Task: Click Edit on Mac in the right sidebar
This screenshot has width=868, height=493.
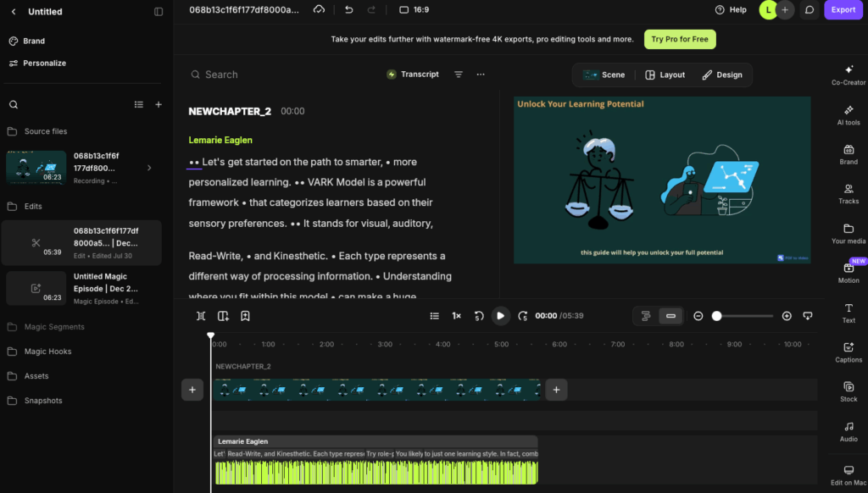Action: (x=849, y=475)
